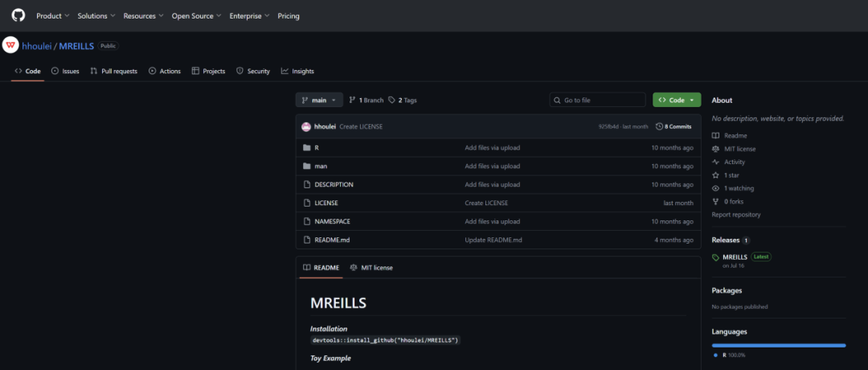Open the Product dropdown menu
Image resolution: width=868 pixels, height=370 pixels.
coord(52,15)
